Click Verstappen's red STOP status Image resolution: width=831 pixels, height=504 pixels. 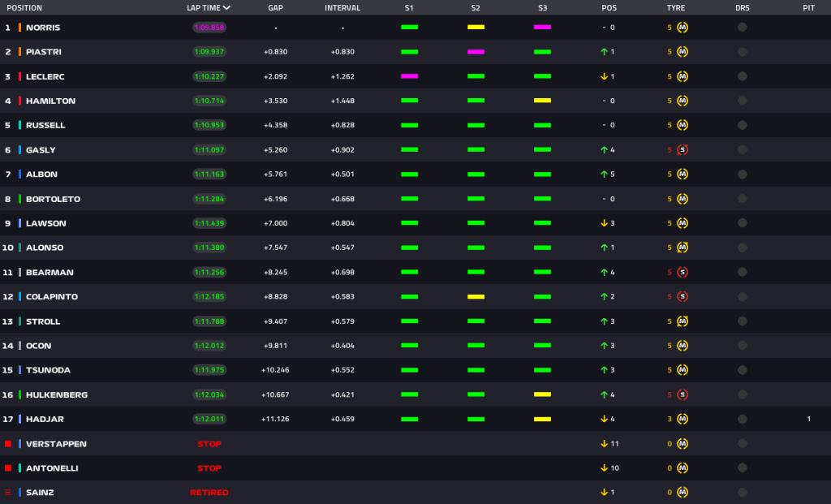point(209,444)
